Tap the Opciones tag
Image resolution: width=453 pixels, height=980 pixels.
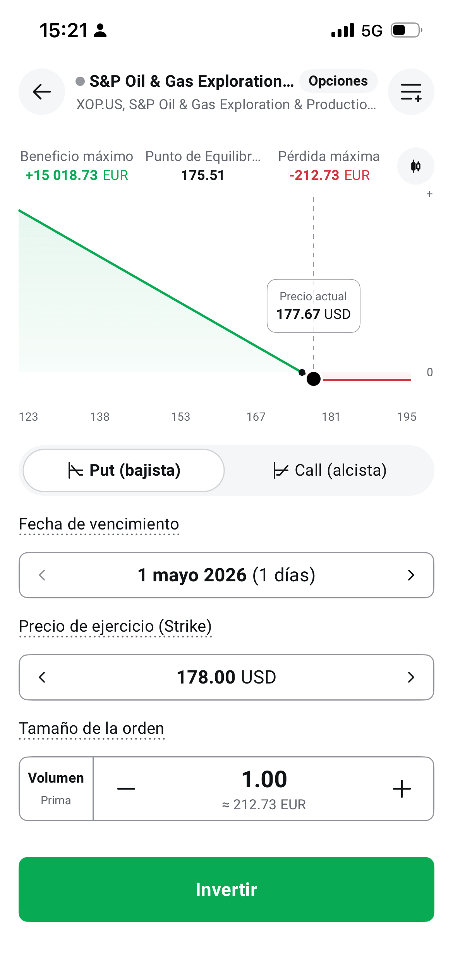338,81
